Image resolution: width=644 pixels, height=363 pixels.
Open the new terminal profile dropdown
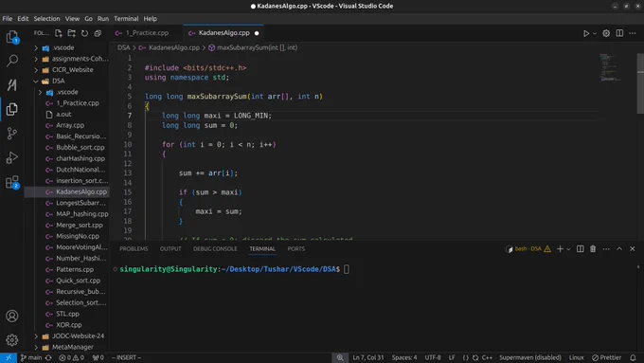pos(568,248)
